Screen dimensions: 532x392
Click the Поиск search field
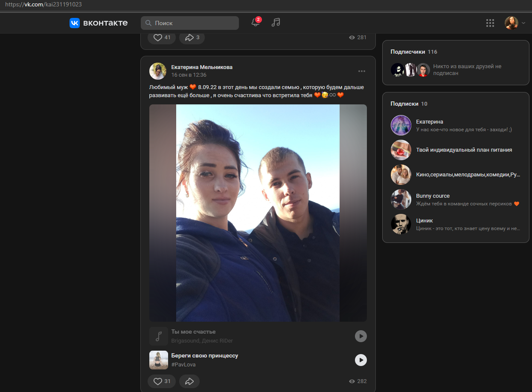click(190, 23)
